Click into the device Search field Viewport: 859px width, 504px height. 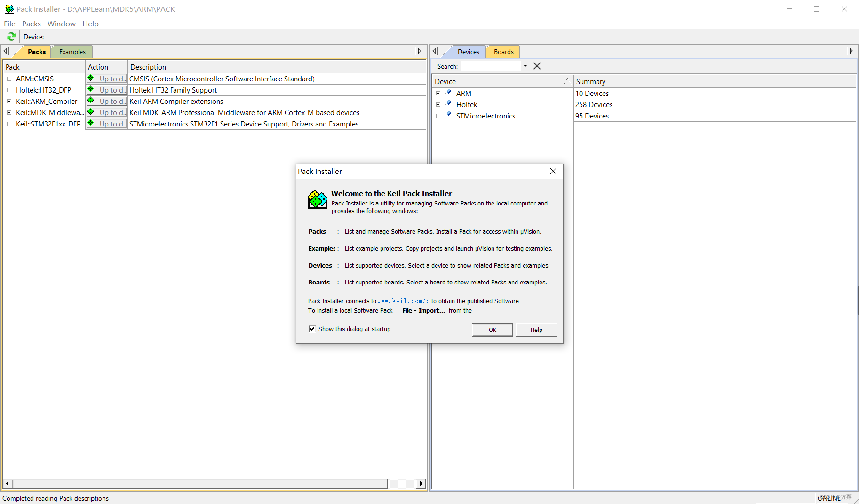(491, 66)
